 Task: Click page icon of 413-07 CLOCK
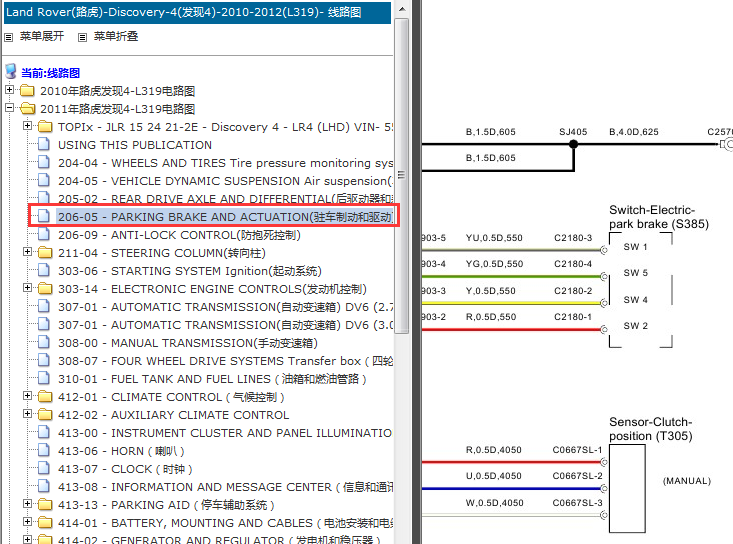[x=44, y=468]
